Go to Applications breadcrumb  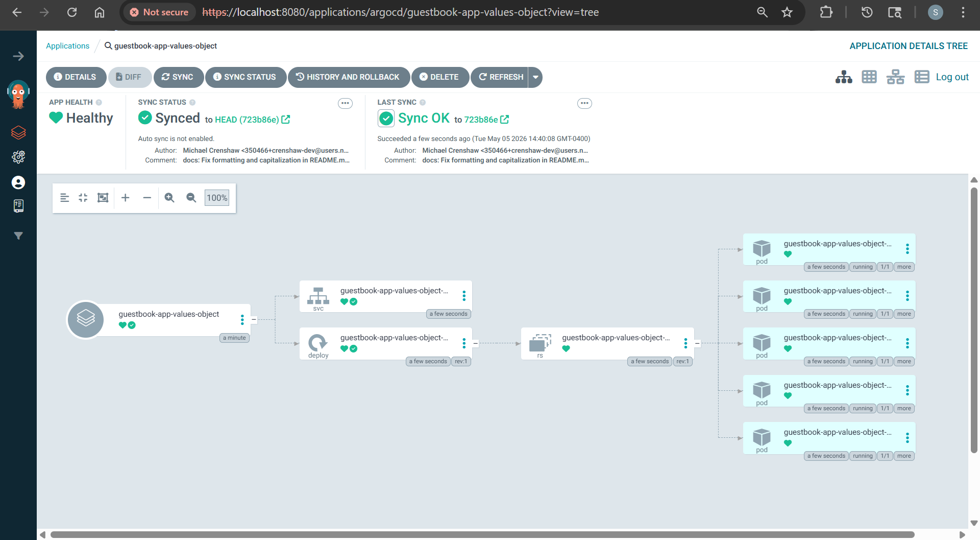(67, 46)
